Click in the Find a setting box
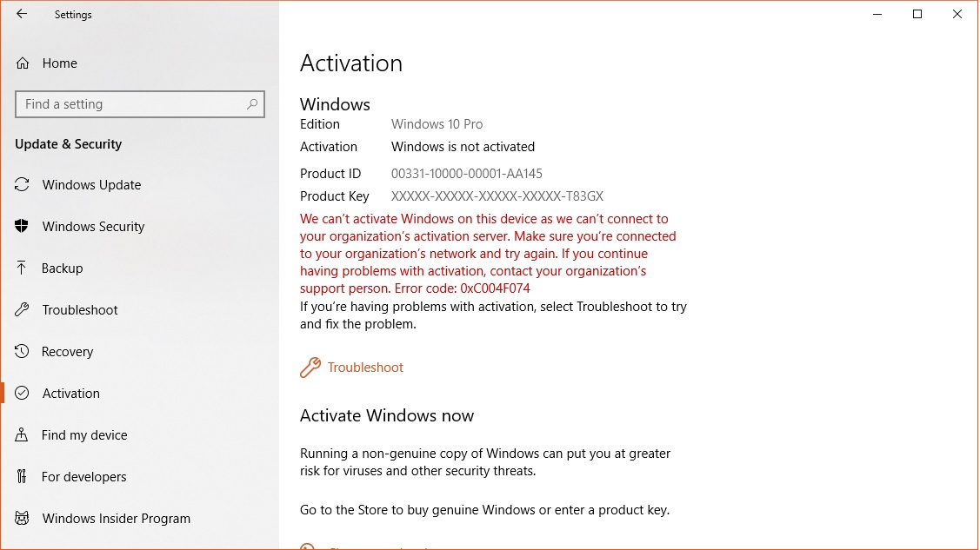980x550 pixels. click(x=140, y=104)
